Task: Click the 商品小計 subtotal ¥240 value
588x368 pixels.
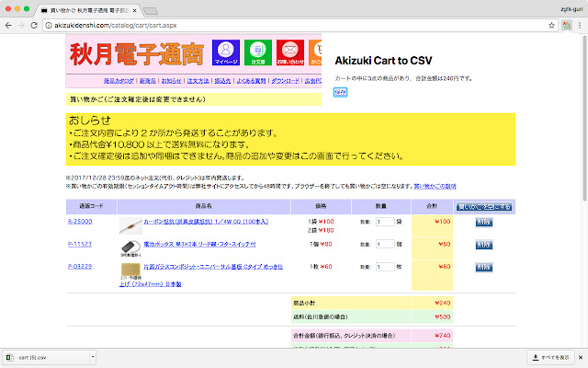Action: click(443, 303)
